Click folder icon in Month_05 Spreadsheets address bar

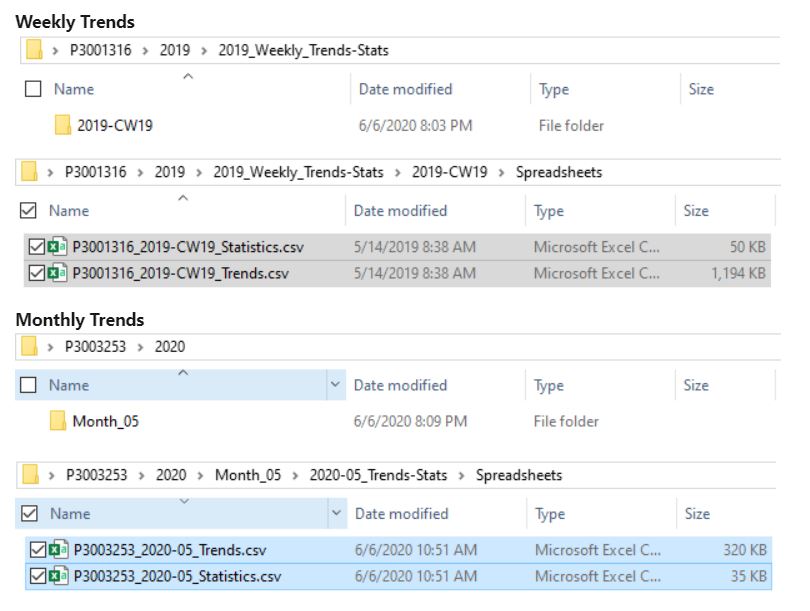point(30,475)
